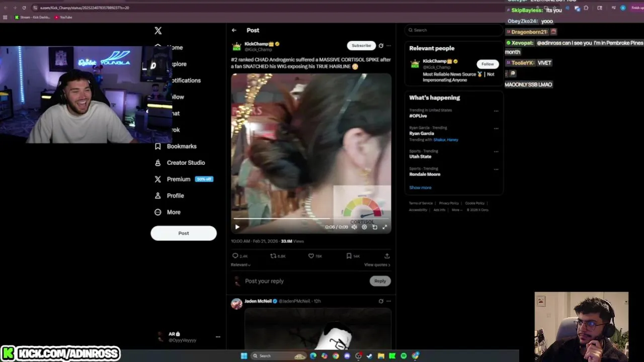Screen dimensions: 644x362
Task: Open the Jaden McNeil reply's profile name
Action: pos(258,301)
